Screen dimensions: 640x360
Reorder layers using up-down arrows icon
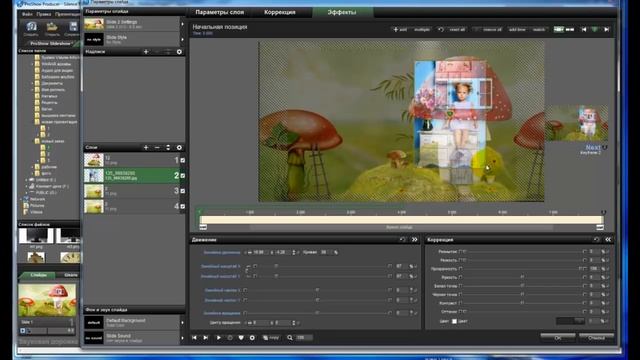168,147
